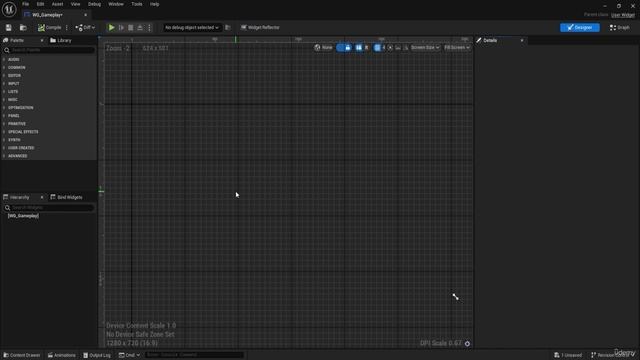
Task: Open the Window menu
Action: click(x=116, y=4)
